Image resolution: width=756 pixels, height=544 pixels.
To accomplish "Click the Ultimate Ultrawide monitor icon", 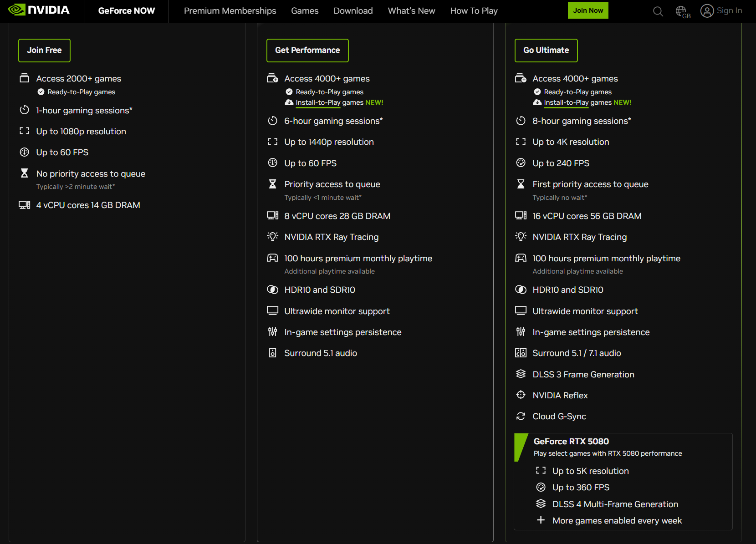I will (521, 311).
